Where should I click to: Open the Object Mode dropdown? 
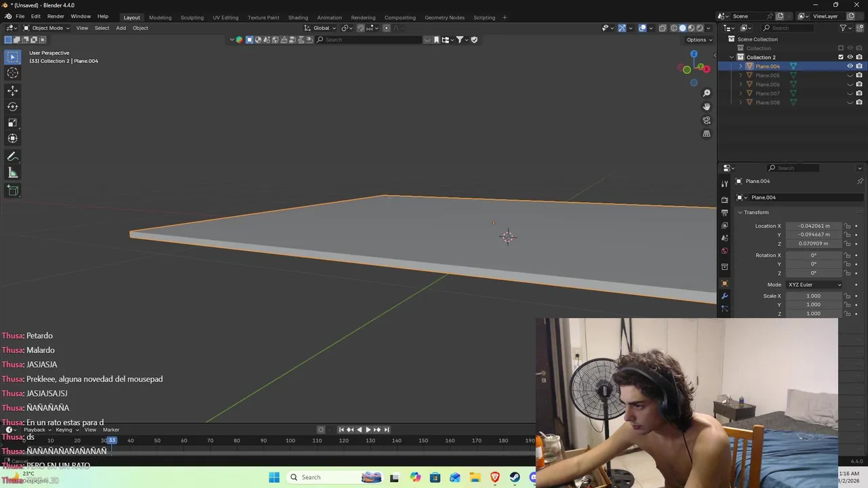click(x=46, y=28)
